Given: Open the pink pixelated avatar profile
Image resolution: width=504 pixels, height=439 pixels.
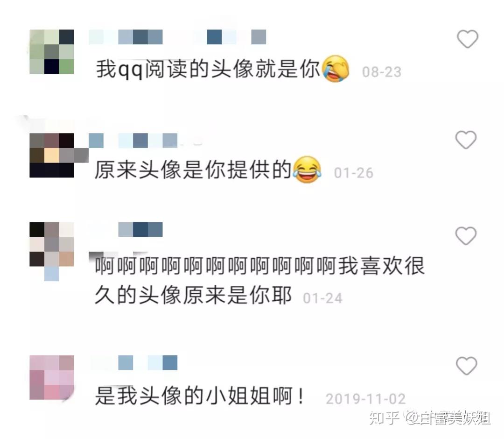Looking at the screenshot, I should (52, 377).
